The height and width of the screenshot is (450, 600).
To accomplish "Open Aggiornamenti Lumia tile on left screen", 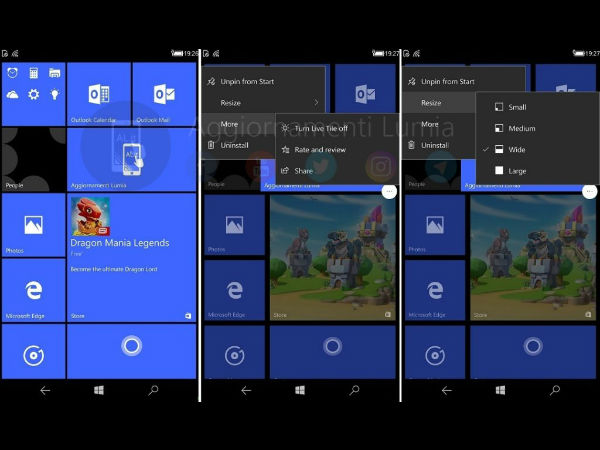I will 132,160.
